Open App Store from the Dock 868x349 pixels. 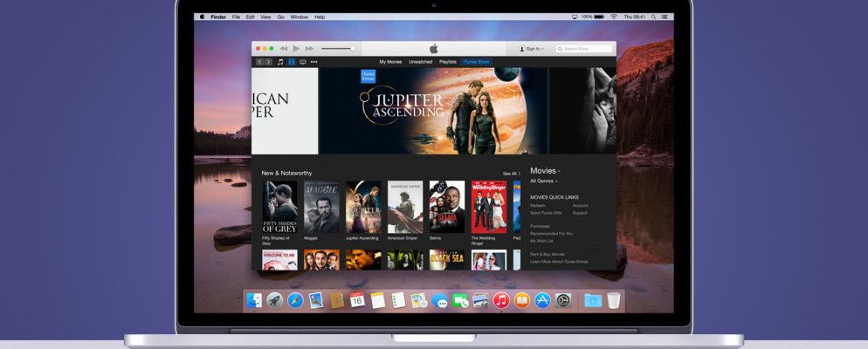coord(542,300)
